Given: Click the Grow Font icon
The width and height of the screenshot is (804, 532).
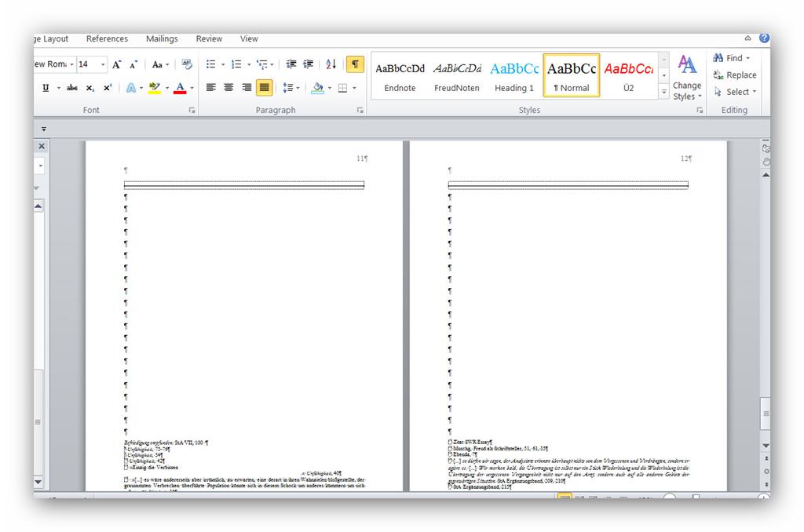Looking at the screenshot, I should (x=117, y=64).
